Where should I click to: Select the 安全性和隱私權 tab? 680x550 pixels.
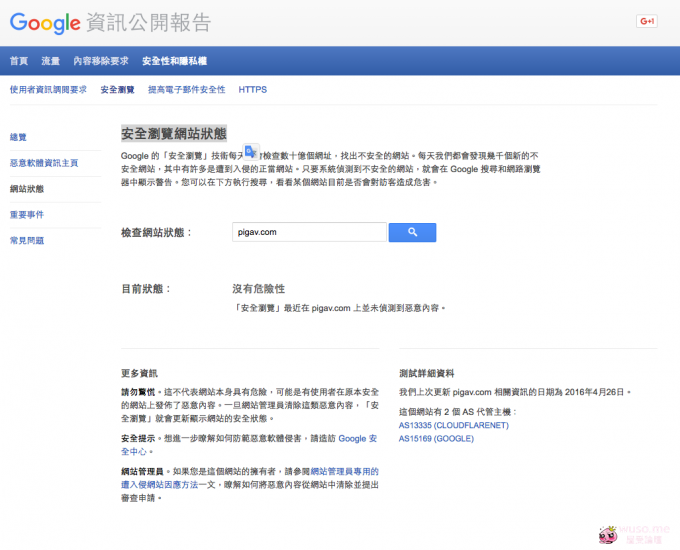coord(174,61)
